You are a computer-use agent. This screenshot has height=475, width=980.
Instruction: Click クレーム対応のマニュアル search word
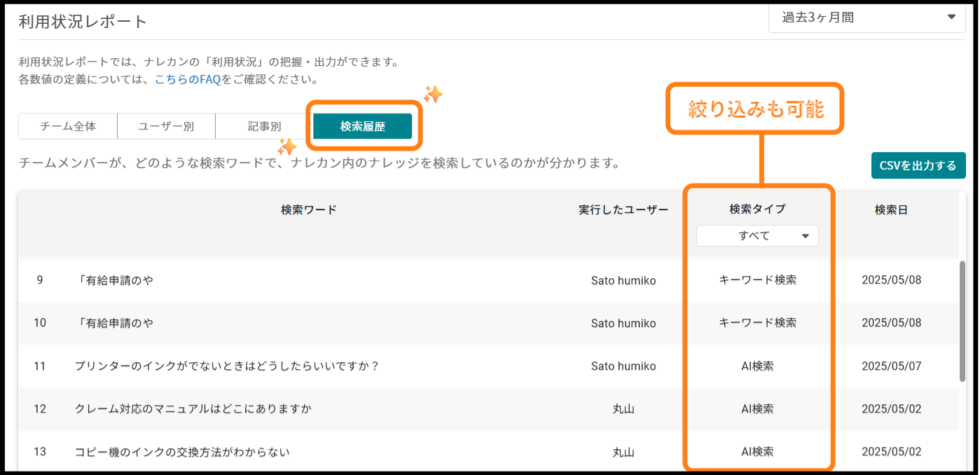pos(193,409)
